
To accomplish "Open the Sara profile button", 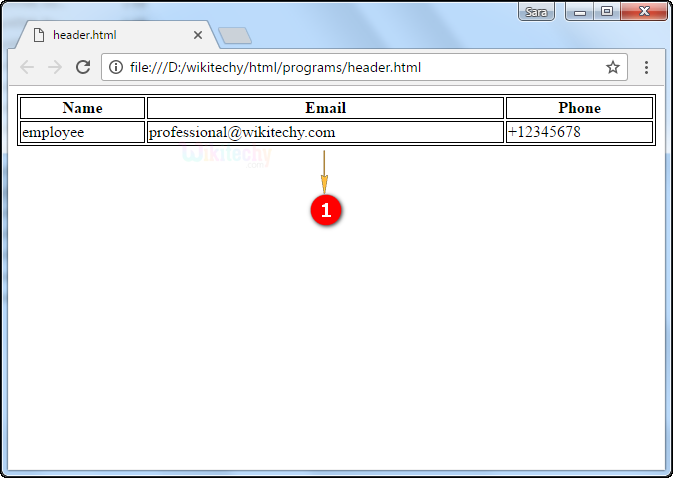I will pyautogui.click(x=537, y=12).
